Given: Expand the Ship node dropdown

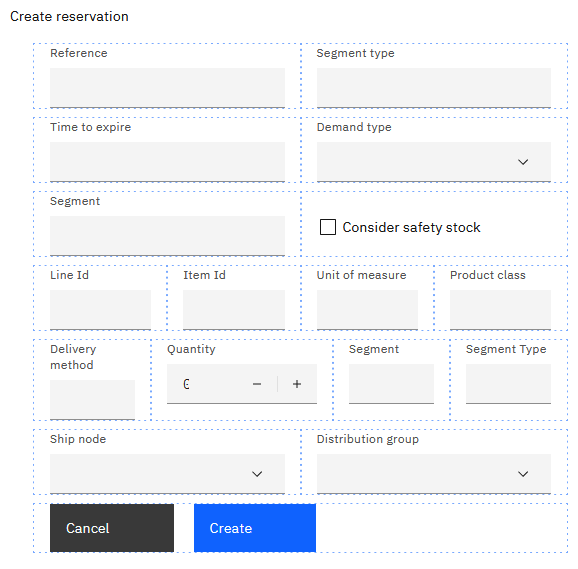Looking at the screenshot, I should coord(167,474).
